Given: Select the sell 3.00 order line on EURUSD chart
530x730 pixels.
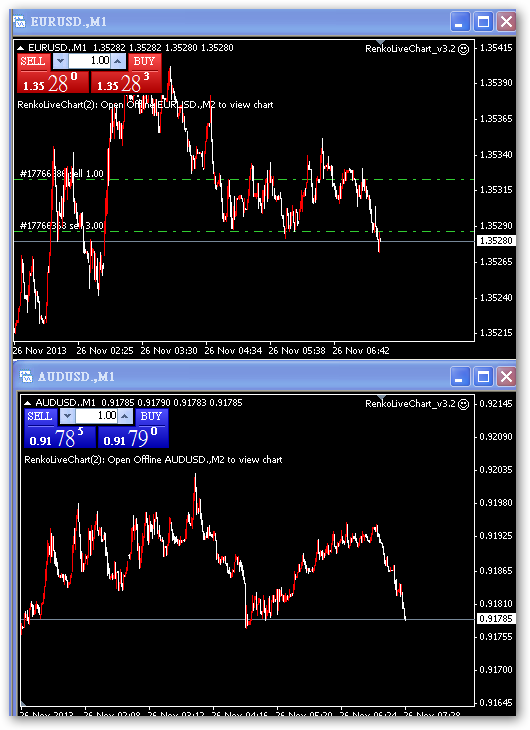Looking at the screenshot, I should [x=244, y=231].
